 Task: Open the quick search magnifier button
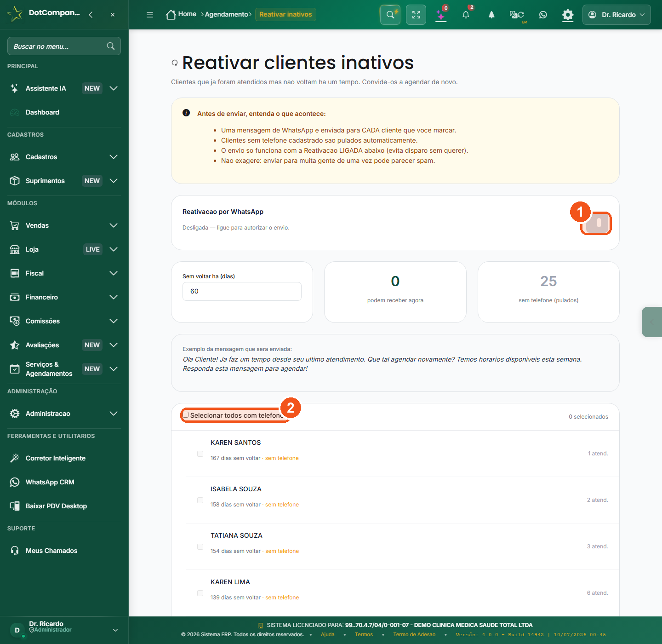[390, 15]
